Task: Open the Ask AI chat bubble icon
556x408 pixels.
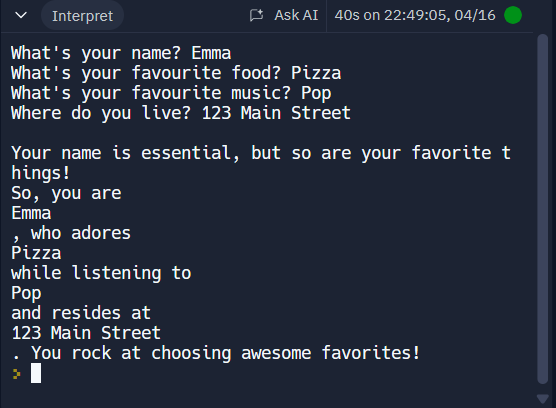Action: point(256,15)
